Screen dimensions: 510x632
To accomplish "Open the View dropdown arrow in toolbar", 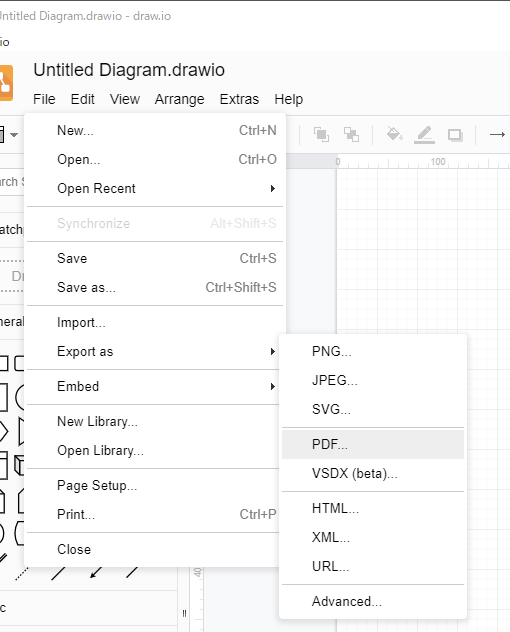I will 14,135.
